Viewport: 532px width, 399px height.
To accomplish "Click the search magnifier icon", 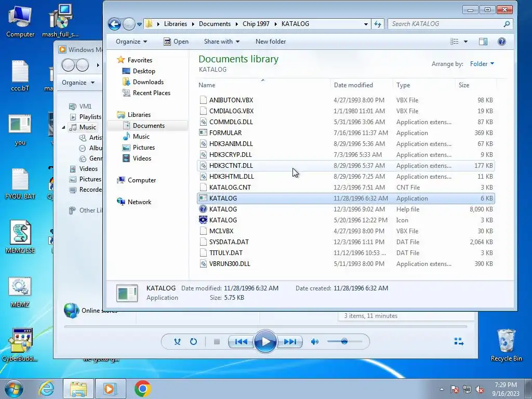I will pos(507,24).
